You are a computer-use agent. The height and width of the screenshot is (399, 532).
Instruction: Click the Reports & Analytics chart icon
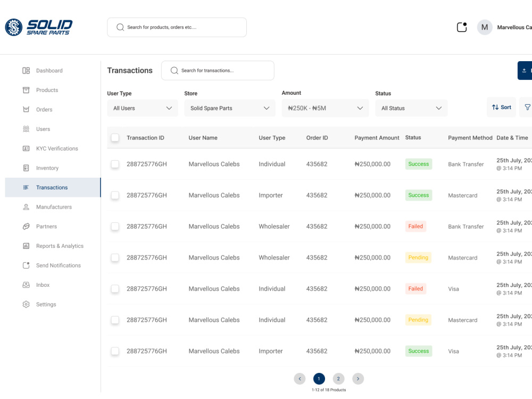26,246
